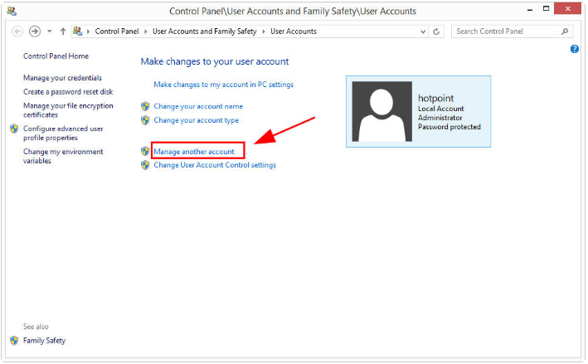This screenshot has width=588, height=364.
Task: Click shield icon beside Family Safety
Action: pyautogui.click(x=14, y=341)
